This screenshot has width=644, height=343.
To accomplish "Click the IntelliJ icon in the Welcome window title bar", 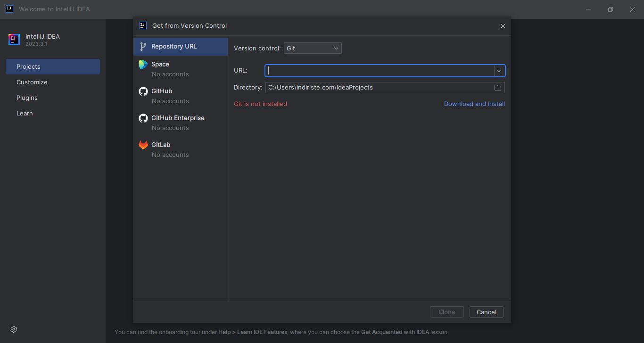I will [9, 9].
